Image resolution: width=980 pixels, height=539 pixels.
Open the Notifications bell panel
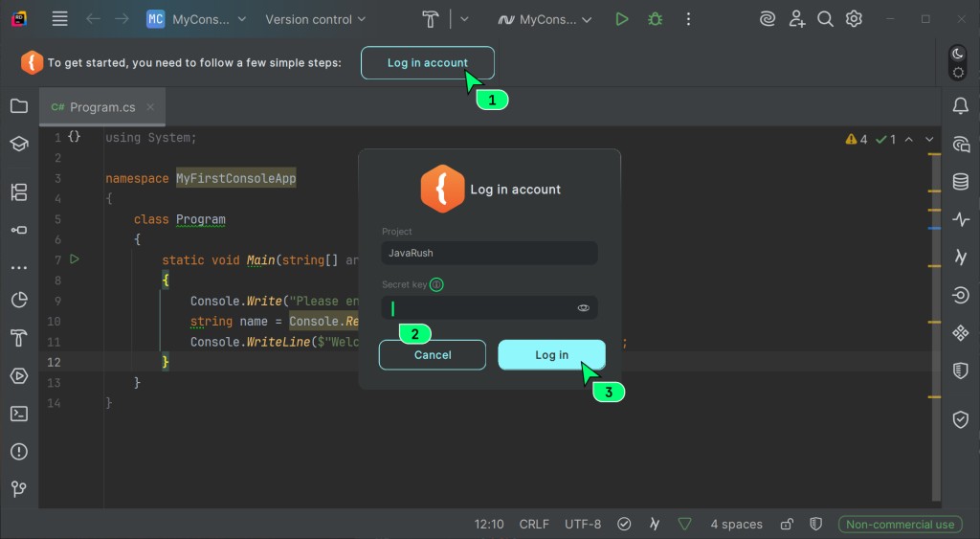coord(961,106)
